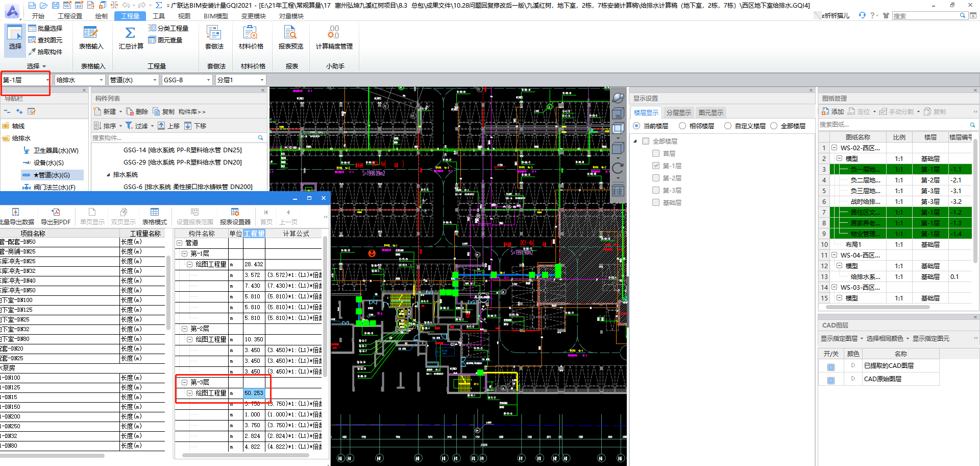980x466 pixels.
Task: Collapse the 管道 node in report tree
Action: pos(180,243)
